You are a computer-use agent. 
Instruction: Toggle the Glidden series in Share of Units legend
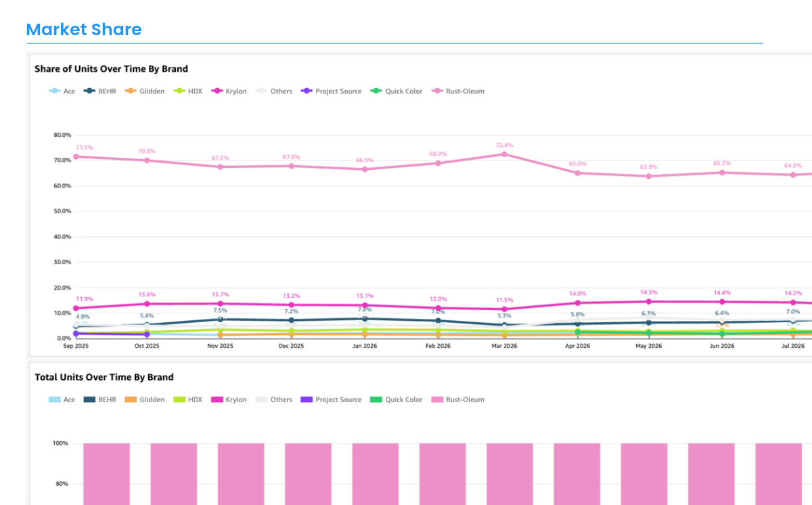pos(145,91)
